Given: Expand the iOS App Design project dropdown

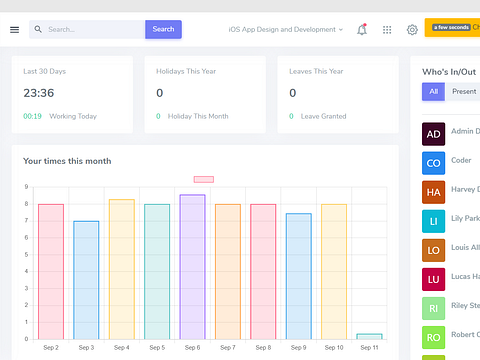Looking at the screenshot, I should tap(285, 29).
